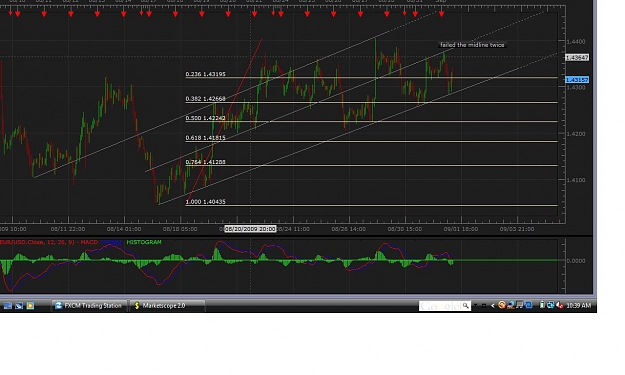
Task: Click the 10:39 AM system clock
Action: (578, 306)
